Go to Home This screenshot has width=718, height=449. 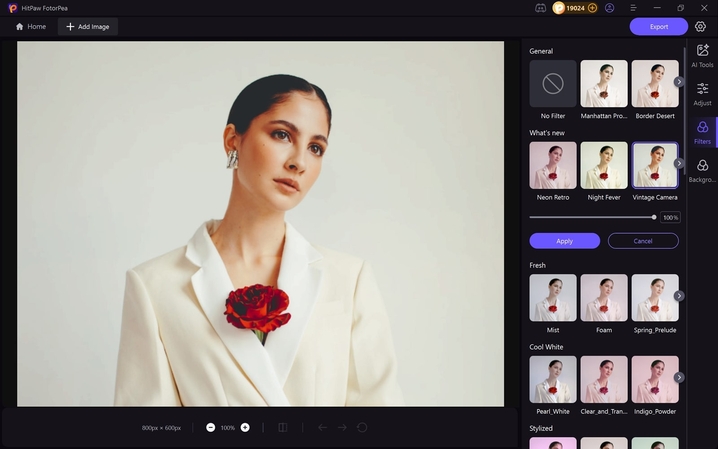[x=31, y=27]
